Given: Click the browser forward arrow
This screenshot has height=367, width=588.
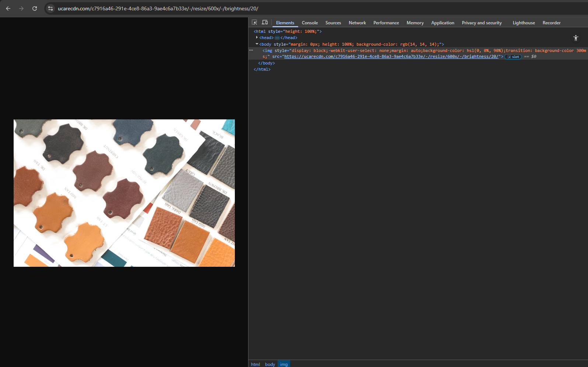Looking at the screenshot, I should (21, 8).
